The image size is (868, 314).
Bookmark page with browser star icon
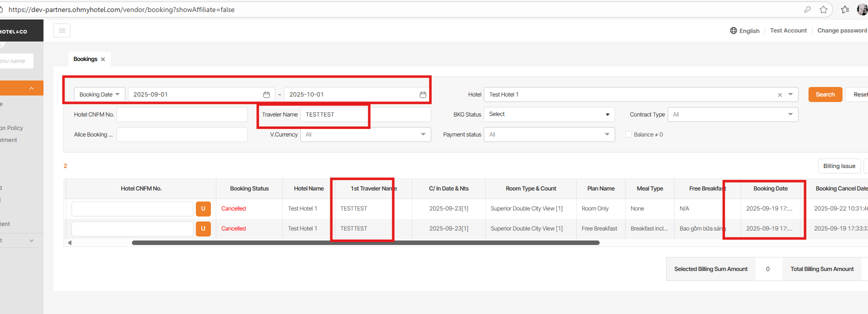[x=824, y=9]
